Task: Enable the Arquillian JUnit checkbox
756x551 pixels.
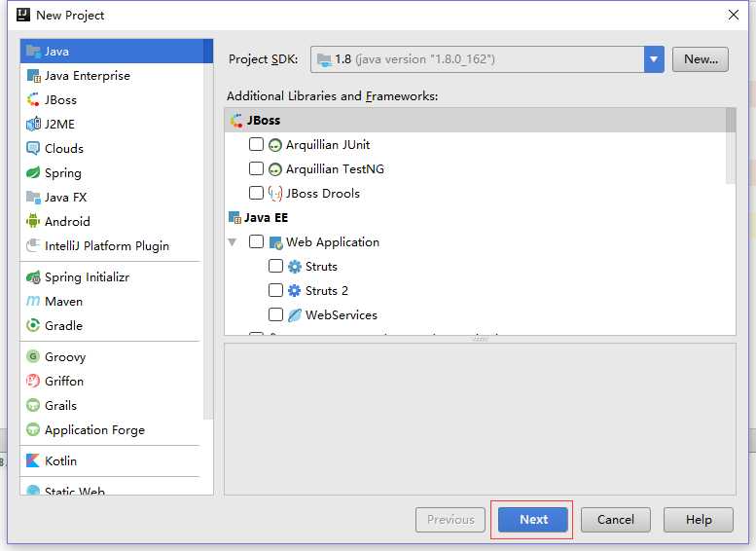Action: click(x=256, y=144)
